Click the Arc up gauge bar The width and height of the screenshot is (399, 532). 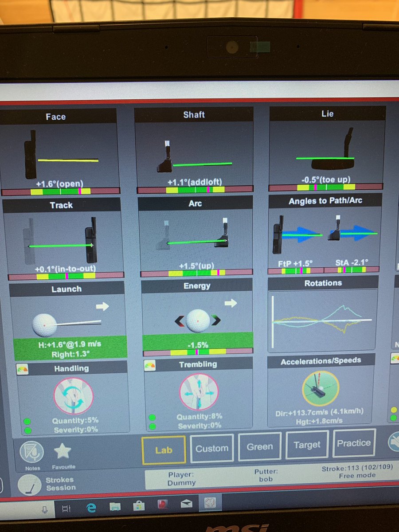point(196,272)
